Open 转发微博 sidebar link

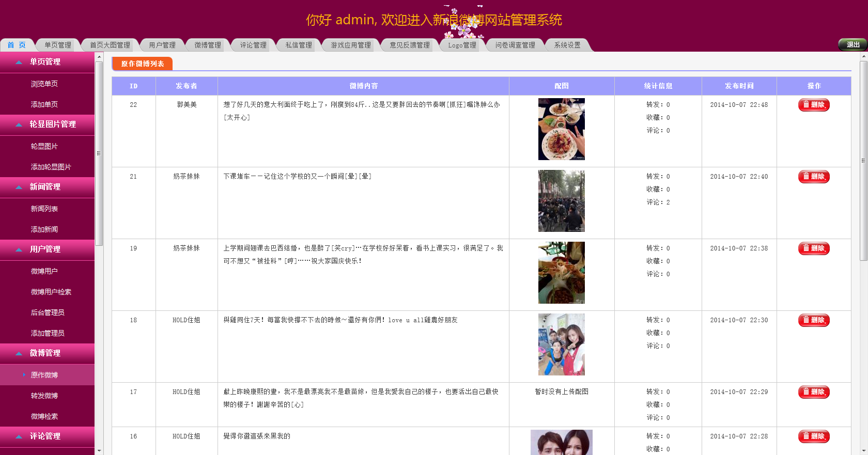(x=44, y=396)
